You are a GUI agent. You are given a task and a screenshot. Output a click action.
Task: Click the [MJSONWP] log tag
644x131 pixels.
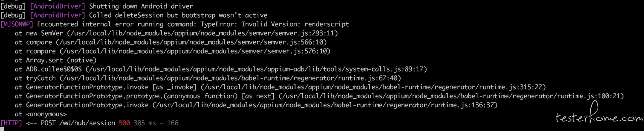click(17, 24)
